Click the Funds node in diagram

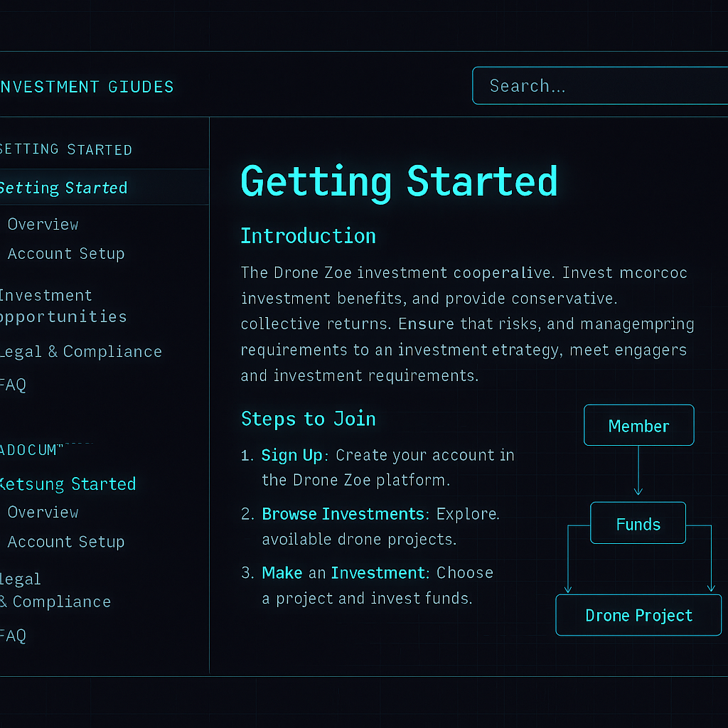(638, 524)
